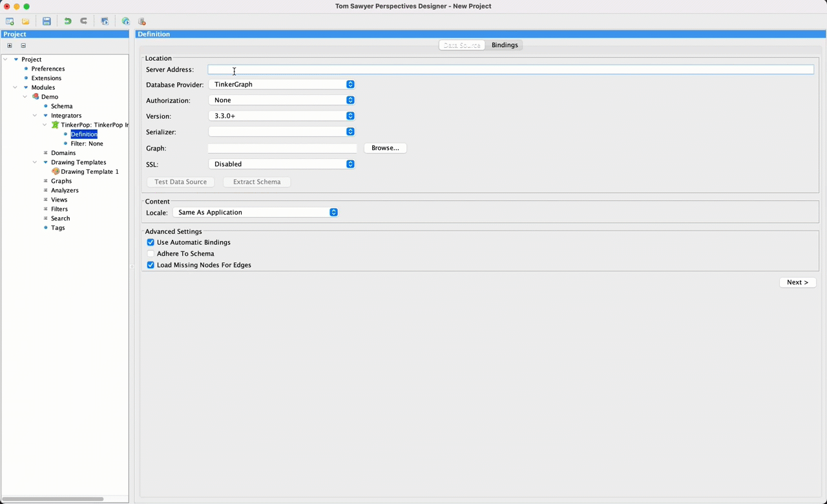
Task: Click the collapse-all minus icon in Project panel
Action: (23, 46)
